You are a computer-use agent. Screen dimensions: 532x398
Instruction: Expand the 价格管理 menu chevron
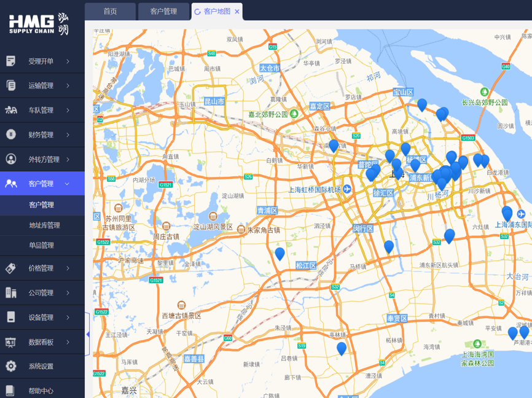[x=68, y=268]
